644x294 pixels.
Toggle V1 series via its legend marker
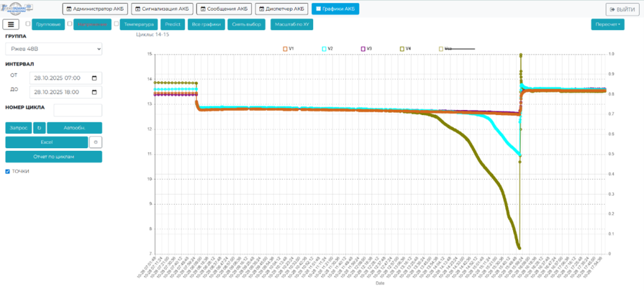click(285, 48)
